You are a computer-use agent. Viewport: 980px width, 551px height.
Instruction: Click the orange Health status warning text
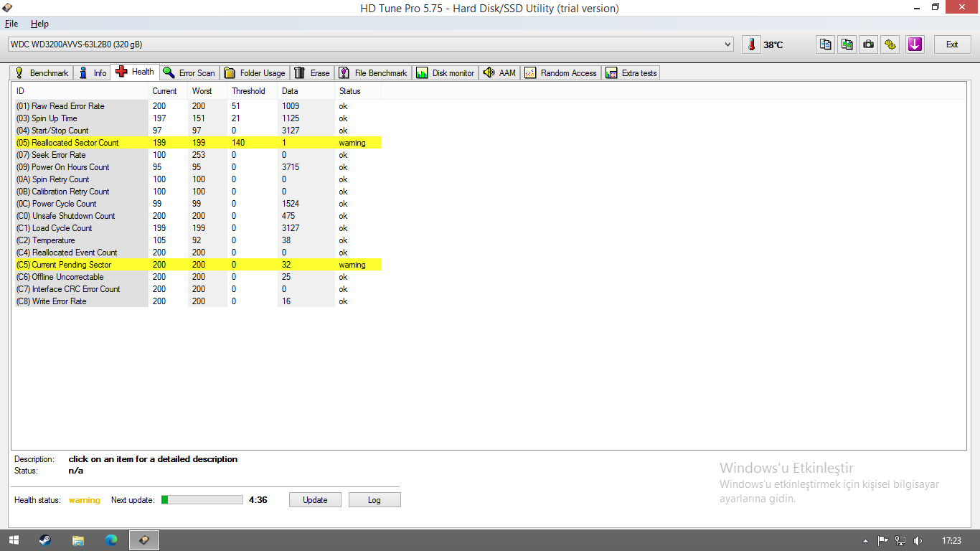click(85, 500)
